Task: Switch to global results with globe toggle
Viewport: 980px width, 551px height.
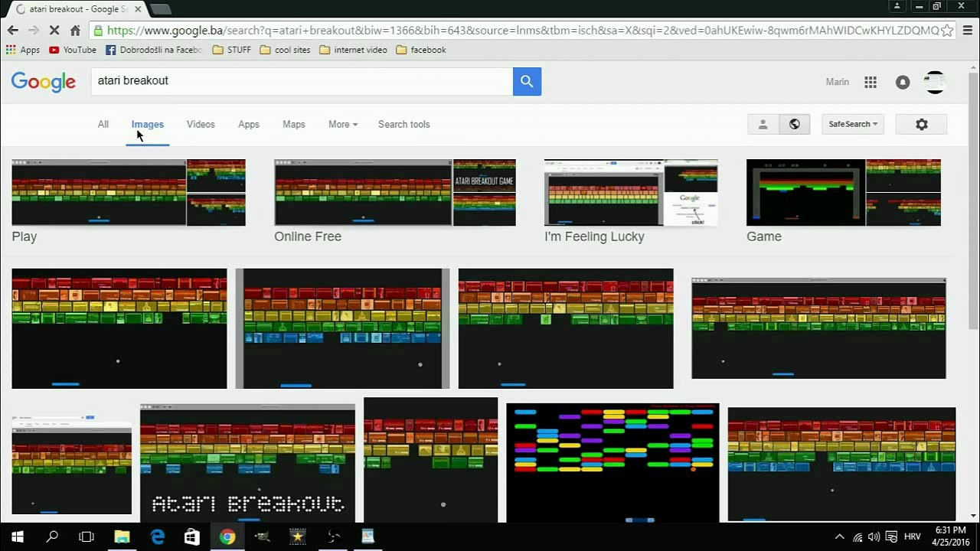Action: (794, 124)
